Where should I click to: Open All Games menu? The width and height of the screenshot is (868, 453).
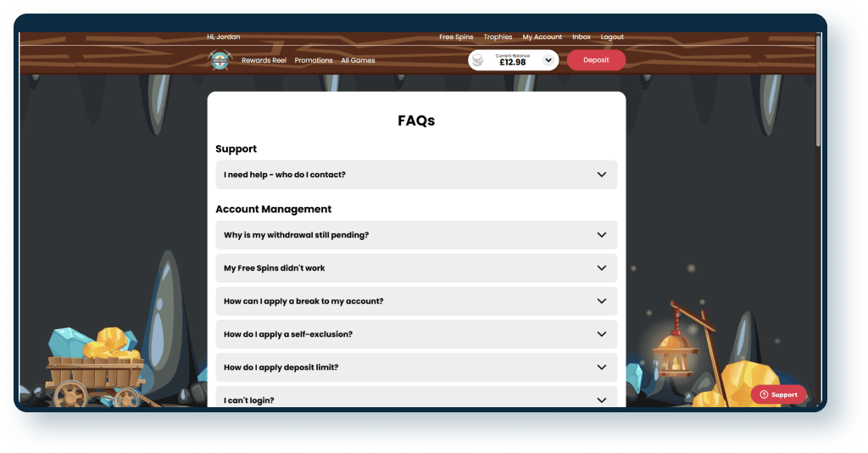(358, 61)
